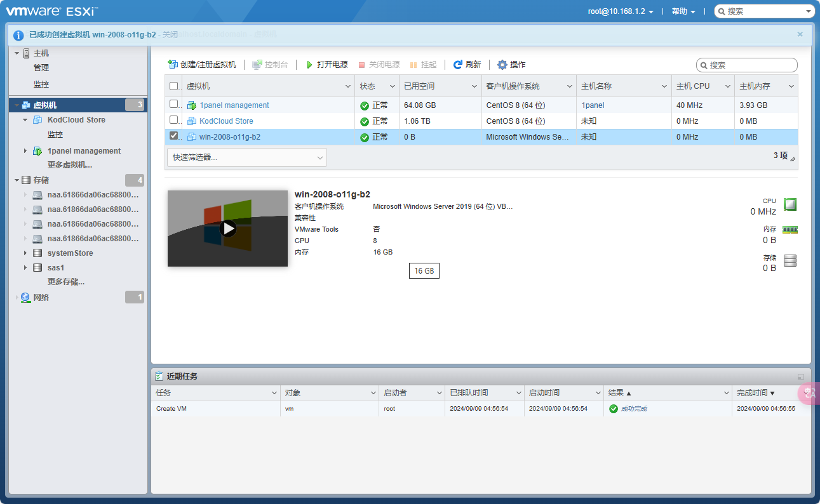
Task: Collapse the Storage (存储) tree node
Action: pyautogui.click(x=17, y=180)
